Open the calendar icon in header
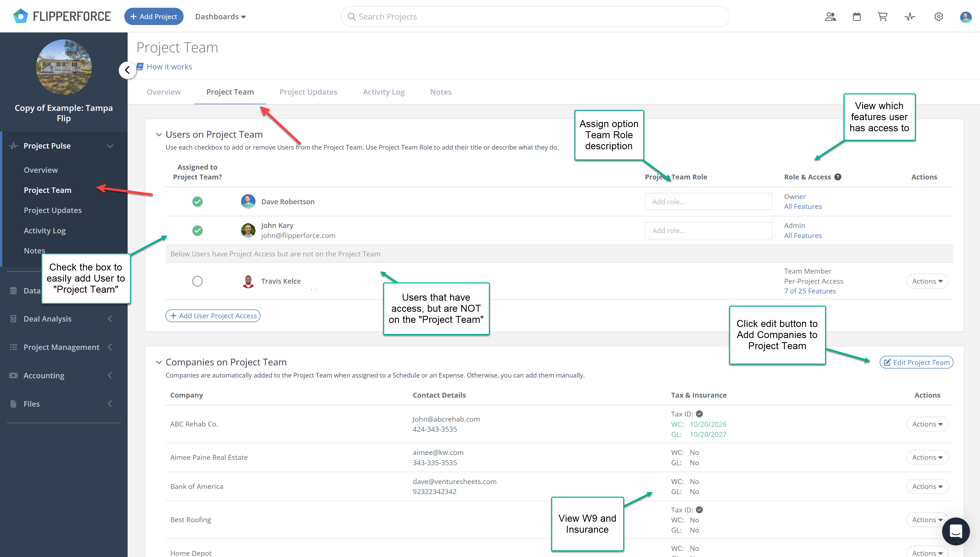The width and height of the screenshot is (980, 557). point(857,17)
